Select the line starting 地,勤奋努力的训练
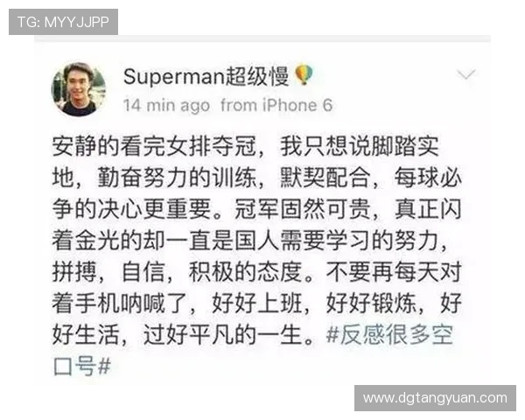525x420 pixels. pos(257,178)
